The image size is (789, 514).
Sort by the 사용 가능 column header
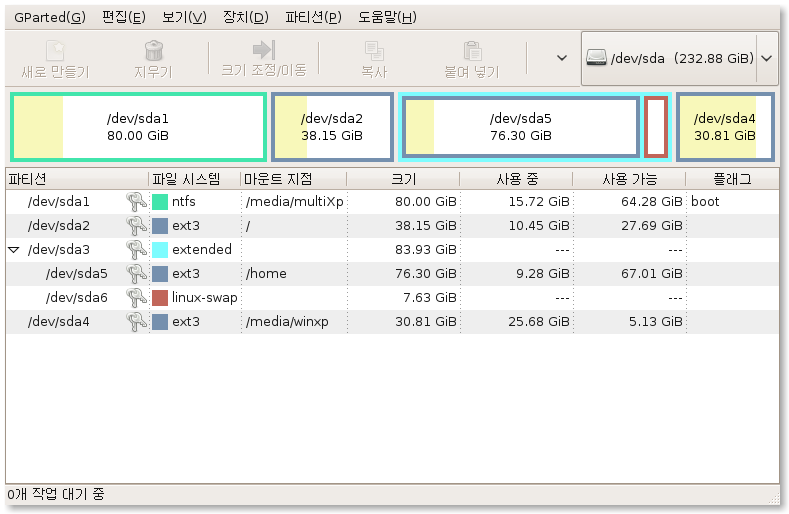point(629,179)
